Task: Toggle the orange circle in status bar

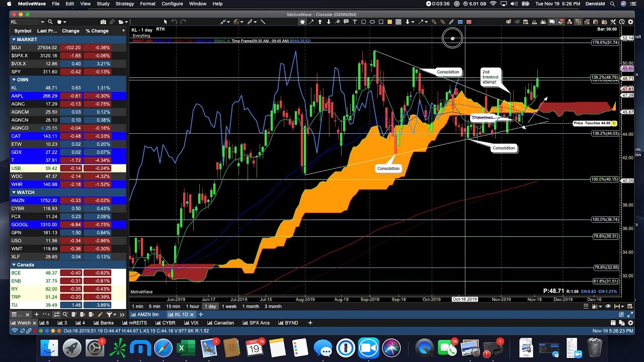Action: 59,331
